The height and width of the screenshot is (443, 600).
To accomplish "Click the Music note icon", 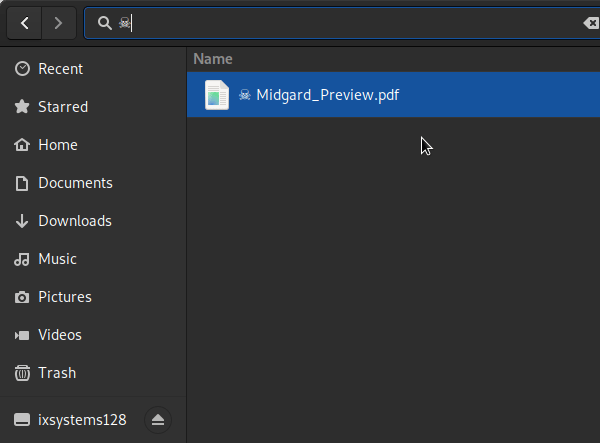I will 22,259.
